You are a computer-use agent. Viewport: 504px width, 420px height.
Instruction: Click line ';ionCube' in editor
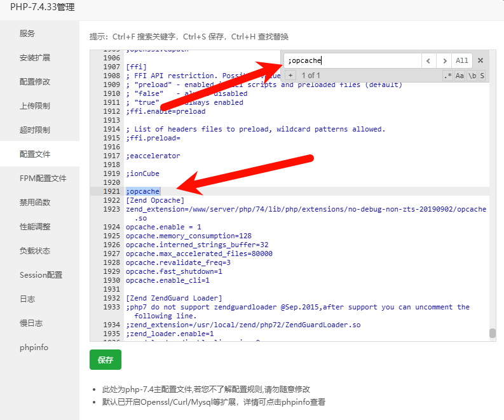tap(142, 173)
